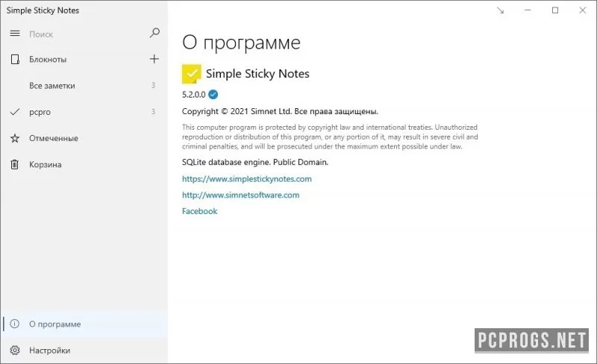The width and height of the screenshot is (597, 364).
Task: Click the info icon for О программе
Action: click(x=14, y=324)
